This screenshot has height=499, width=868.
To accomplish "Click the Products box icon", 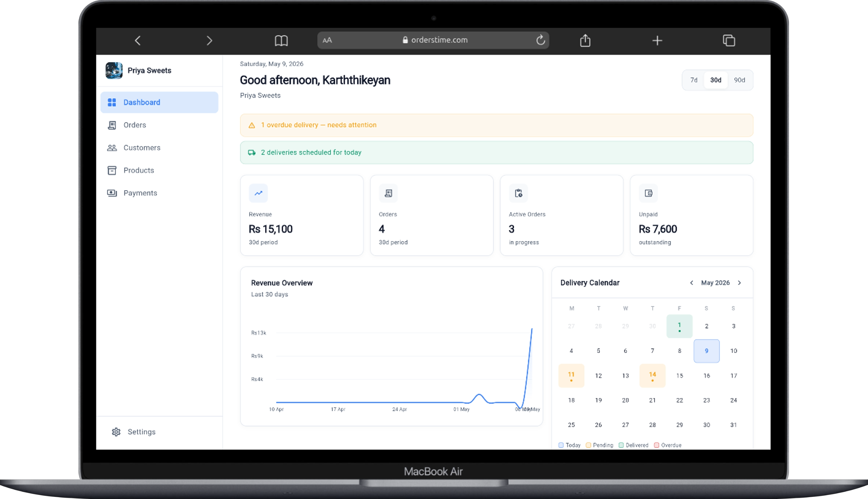I will (112, 170).
